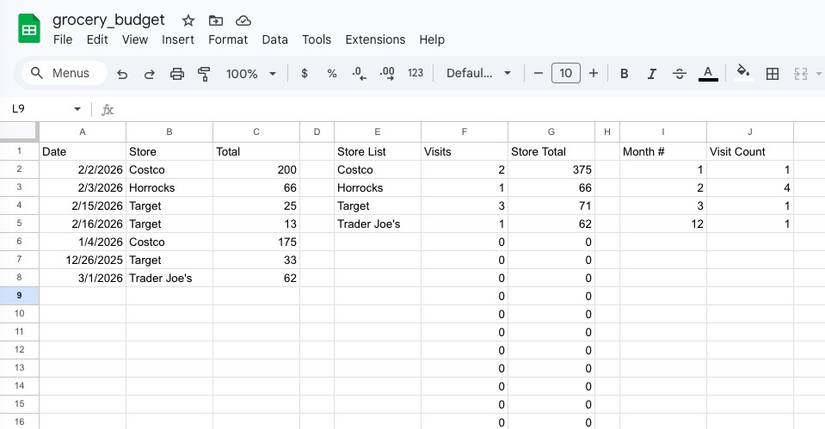This screenshot has height=429, width=825.
Task: Check the cloud save status icon
Action: (243, 21)
